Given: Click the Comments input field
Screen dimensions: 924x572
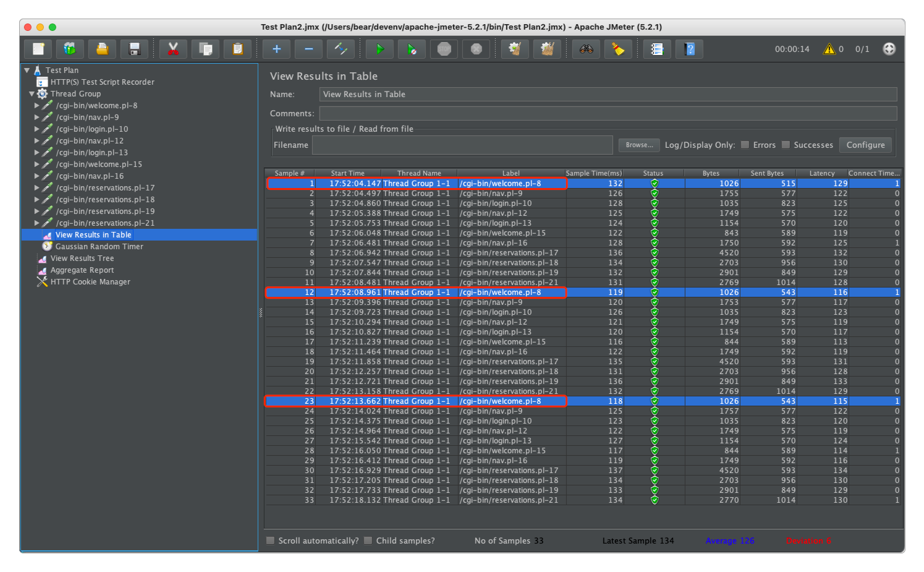Looking at the screenshot, I should click(x=608, y=113).
